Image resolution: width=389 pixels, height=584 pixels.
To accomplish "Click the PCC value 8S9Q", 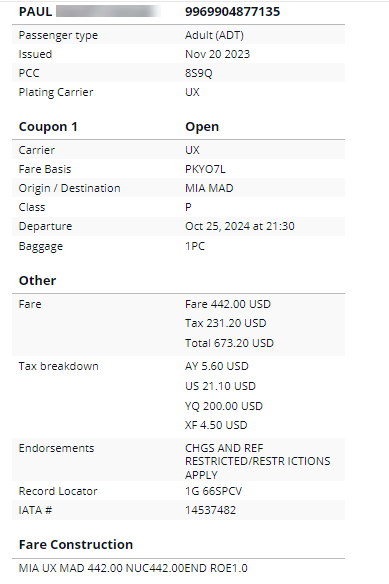I will click(199, 73).
